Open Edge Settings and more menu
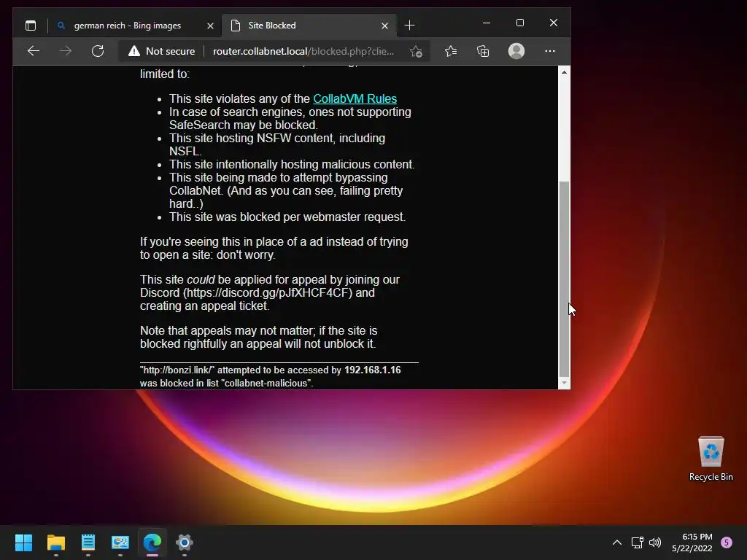The height and width of the screenshot is (560, 747). 550,51
